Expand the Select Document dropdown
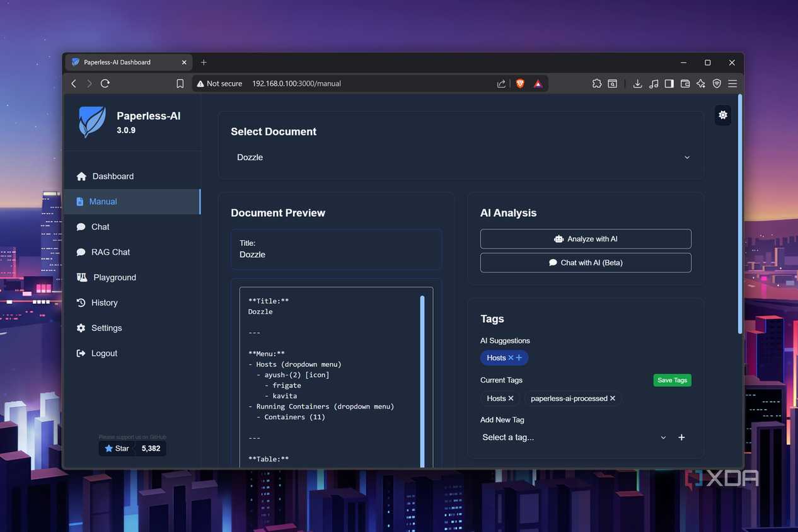The width and height of the screenshot is (798, 532). pyautogui.click(x=462, y=158)
